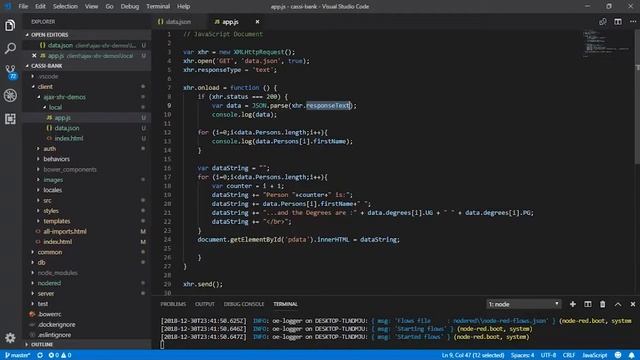Viewport: 640px width, 360px height.
Task: Open data.json in the local folder tree
Action: click(67, 128)
